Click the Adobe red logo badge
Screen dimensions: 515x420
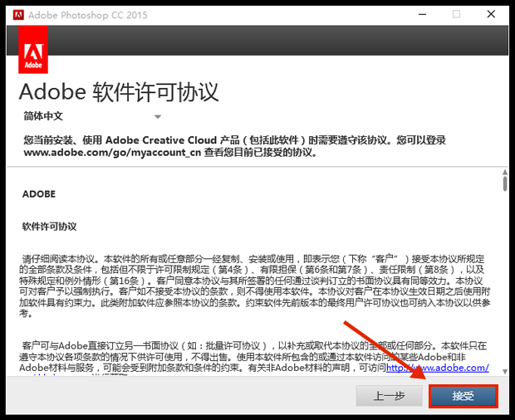click(x=33, y=49)
